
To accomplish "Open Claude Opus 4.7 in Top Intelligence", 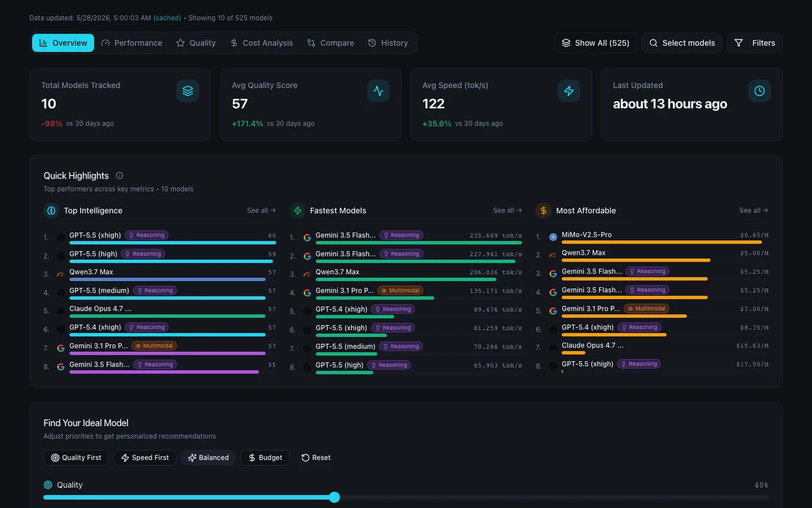I will coord(100,309).
